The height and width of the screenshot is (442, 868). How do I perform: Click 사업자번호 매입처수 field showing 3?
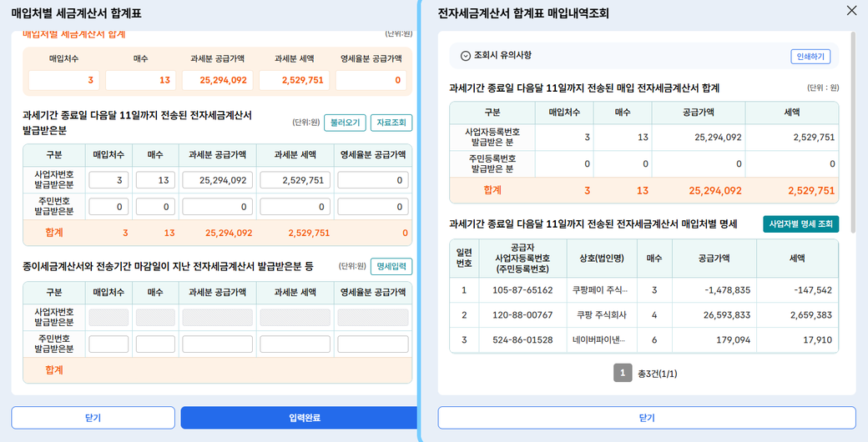click(x=108, y=180)
